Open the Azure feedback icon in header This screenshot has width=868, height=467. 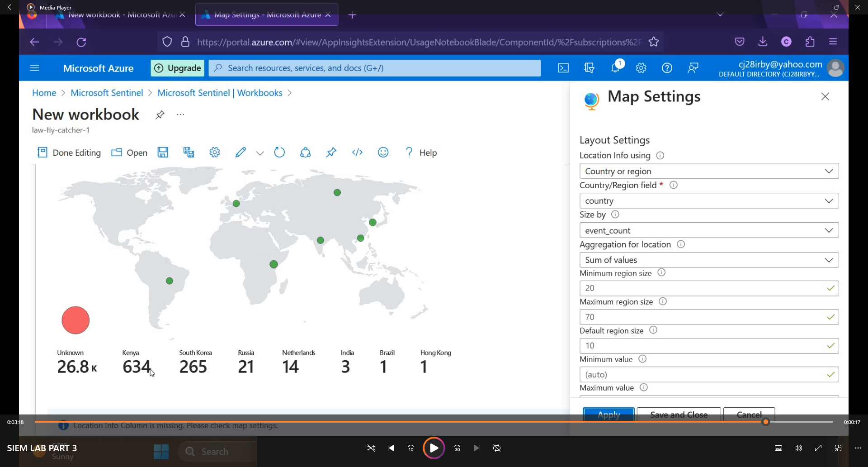click(x=693, y=68)
